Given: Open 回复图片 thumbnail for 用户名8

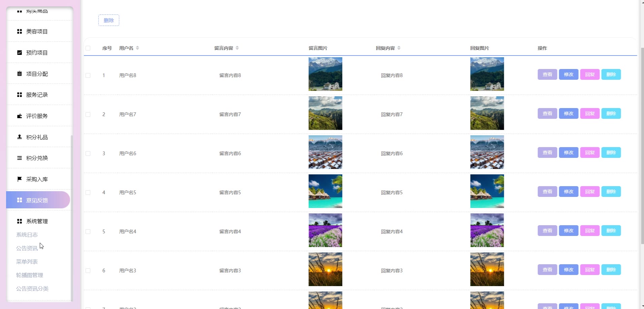Looking at the screenshot, I should click(487, 74).
